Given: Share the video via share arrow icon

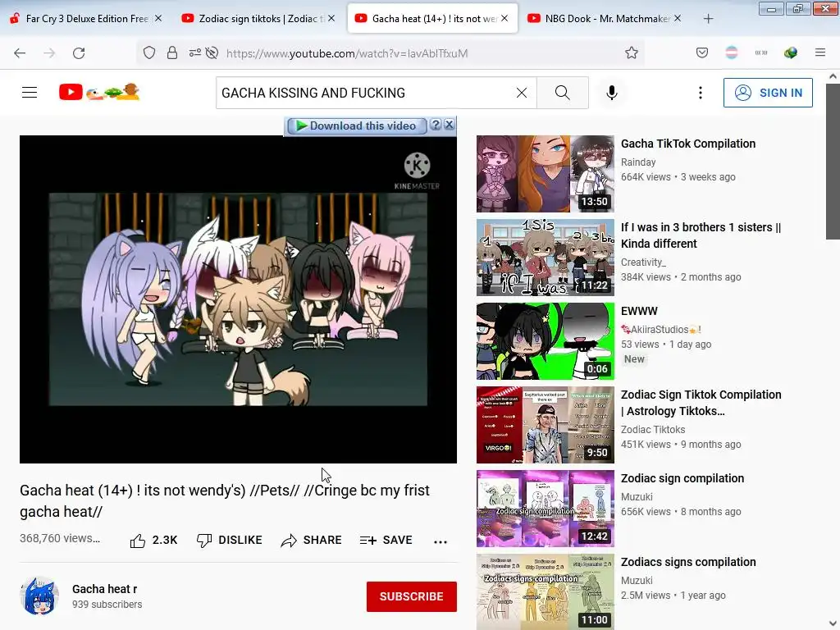Looking at the screenshot, I should (x=289, y=541).
